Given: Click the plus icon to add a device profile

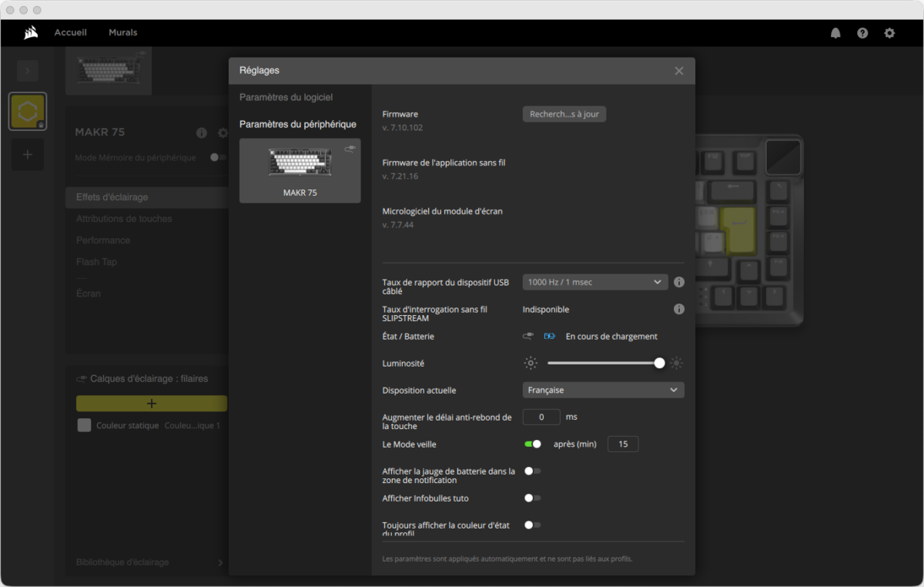Looking at the screenshot, I should pyautogui.click(x=27, y=155).
